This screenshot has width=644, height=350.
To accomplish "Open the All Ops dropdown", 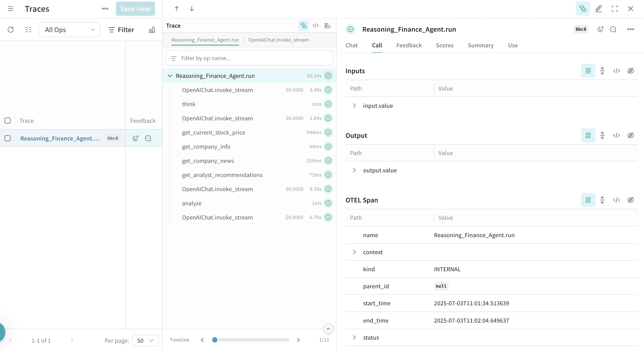I will coord(70,30).
